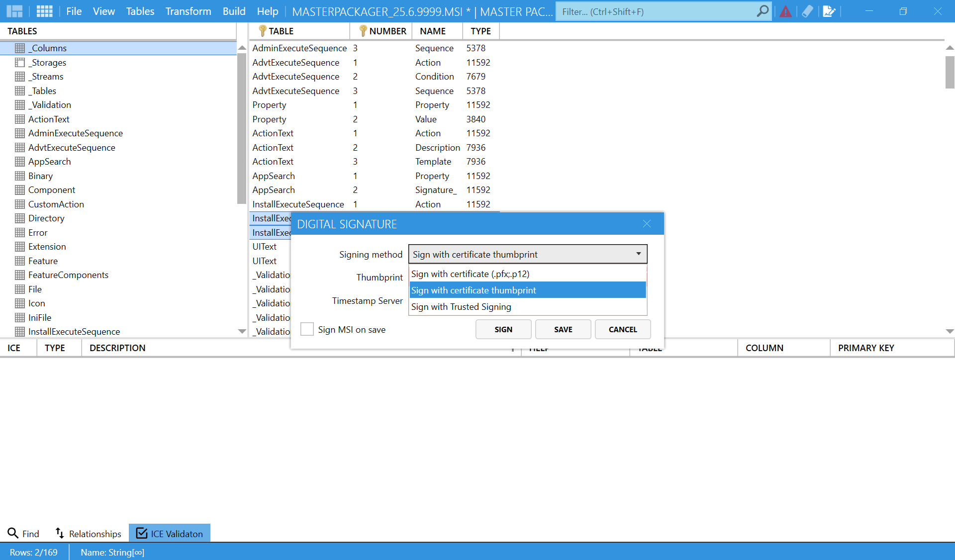Select the CustomAction table in list
The height and width of the screenshot is (560, 955).
pos(56,204)
